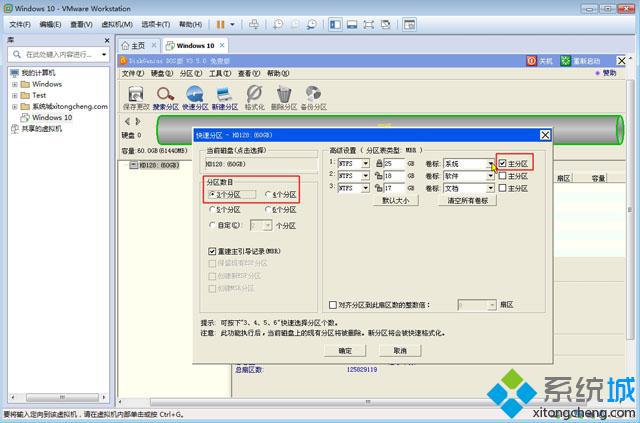The width and height of the screenshot is (640, 423).
Task: Click the take snapshot clock icon
Action: [x=278, y=24]
